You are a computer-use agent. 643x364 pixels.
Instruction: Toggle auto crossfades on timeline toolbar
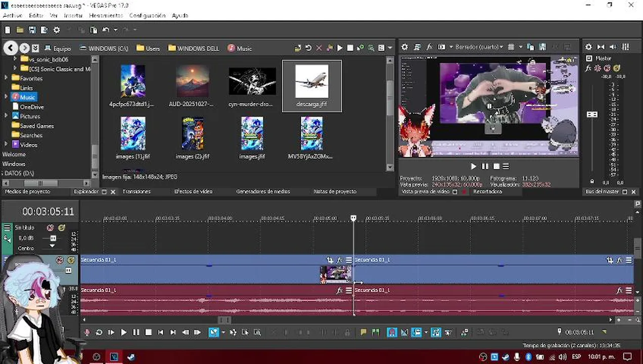pos(404,332)
